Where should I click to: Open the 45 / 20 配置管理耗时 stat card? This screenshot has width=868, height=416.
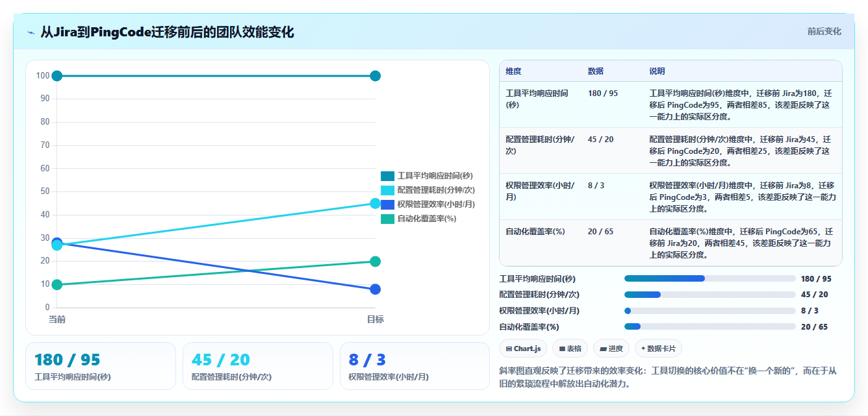258,366
